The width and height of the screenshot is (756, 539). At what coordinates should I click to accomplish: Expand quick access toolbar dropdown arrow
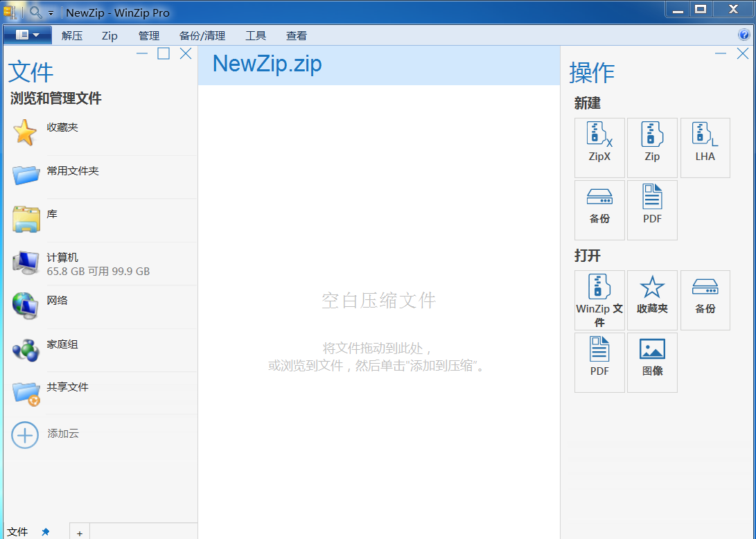51,13
